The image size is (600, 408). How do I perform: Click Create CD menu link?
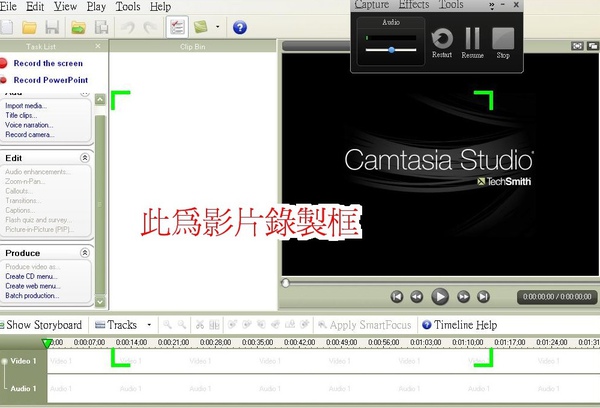pyautogui.click(x=31, y=276)
